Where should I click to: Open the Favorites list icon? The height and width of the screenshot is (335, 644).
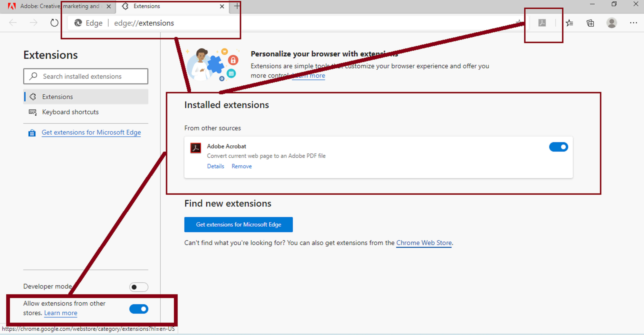pos(569,23)
